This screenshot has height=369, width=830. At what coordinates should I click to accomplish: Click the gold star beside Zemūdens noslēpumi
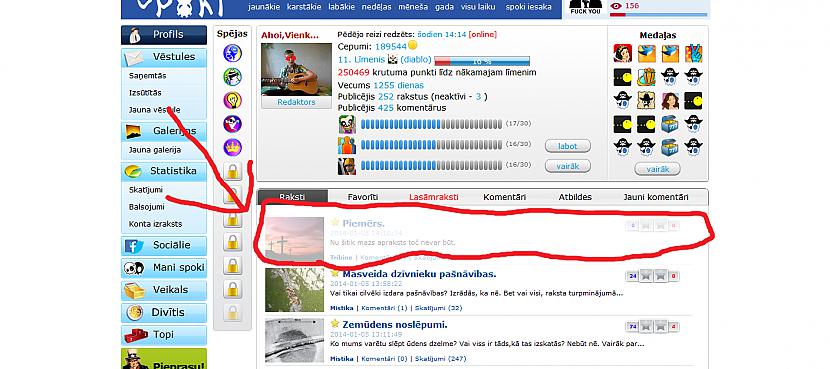335,323
